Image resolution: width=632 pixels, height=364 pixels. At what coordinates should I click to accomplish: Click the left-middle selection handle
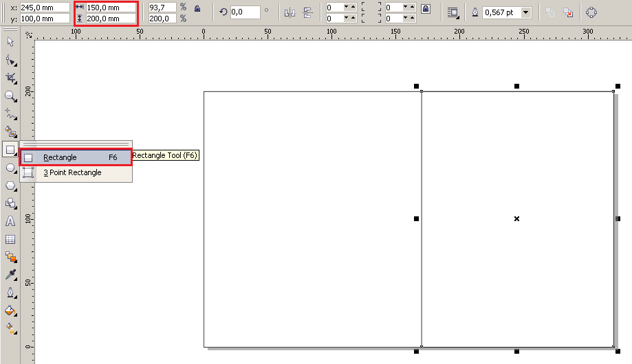416,218
